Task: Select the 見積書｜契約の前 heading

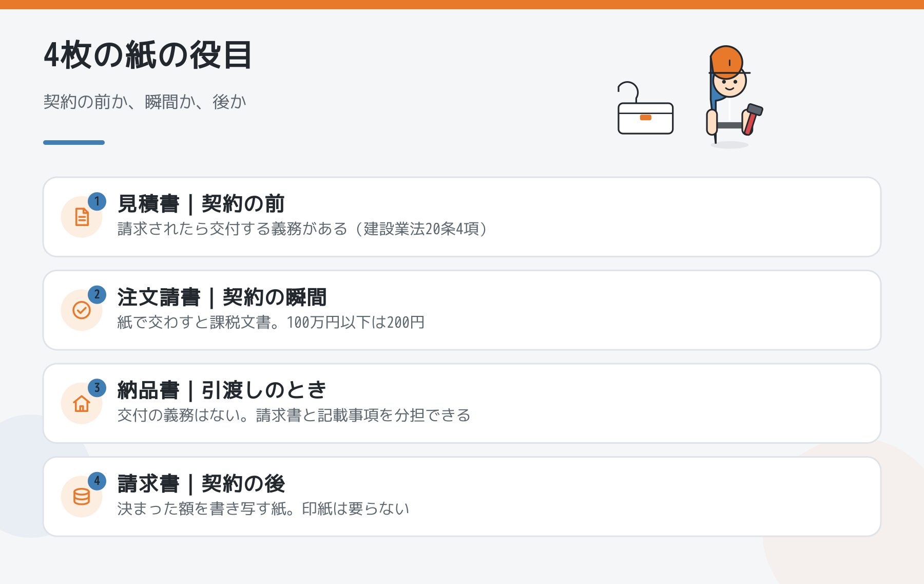Action: click(201, 204)
